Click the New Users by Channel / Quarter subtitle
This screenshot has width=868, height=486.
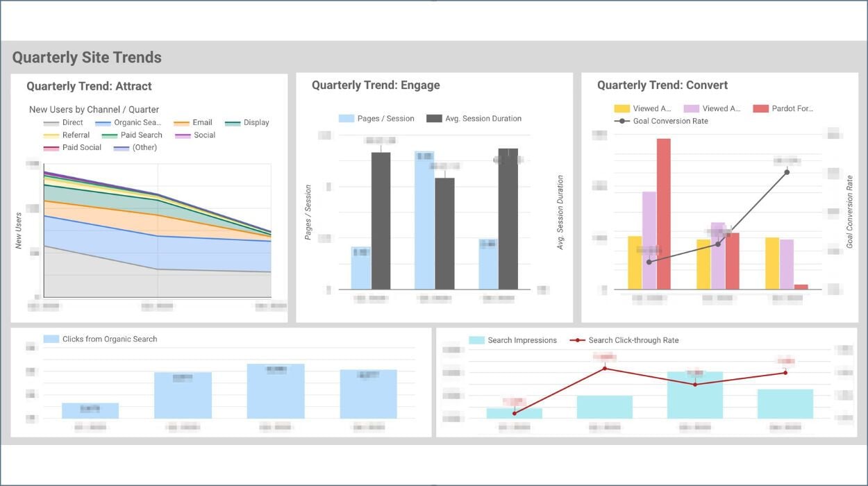(94, 110)
